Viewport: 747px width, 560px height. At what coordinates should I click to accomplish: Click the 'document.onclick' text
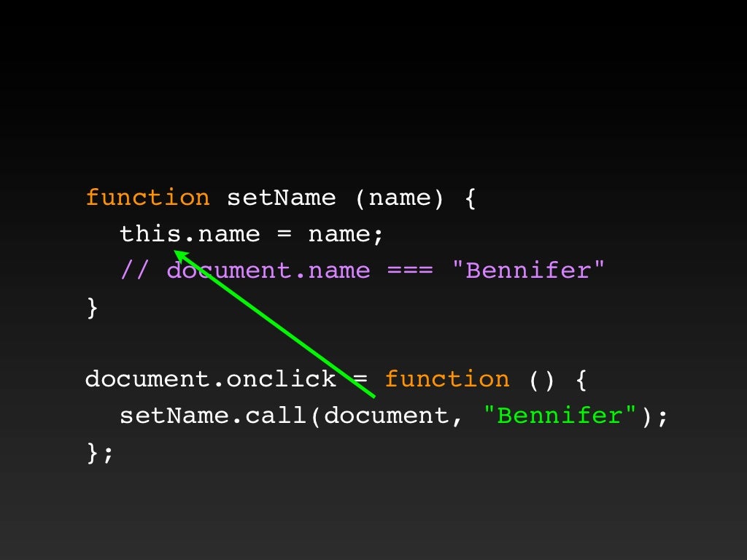point(211,379)
